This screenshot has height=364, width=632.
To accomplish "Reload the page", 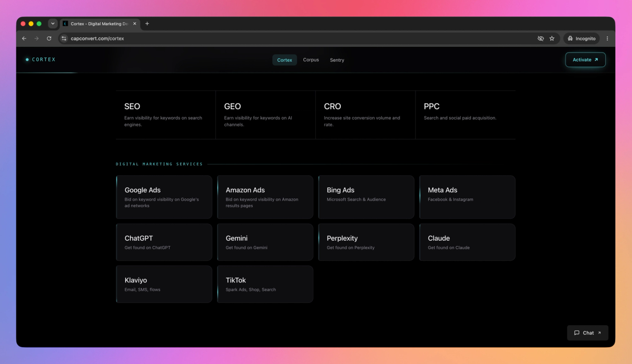I will (x=49, y=38).
